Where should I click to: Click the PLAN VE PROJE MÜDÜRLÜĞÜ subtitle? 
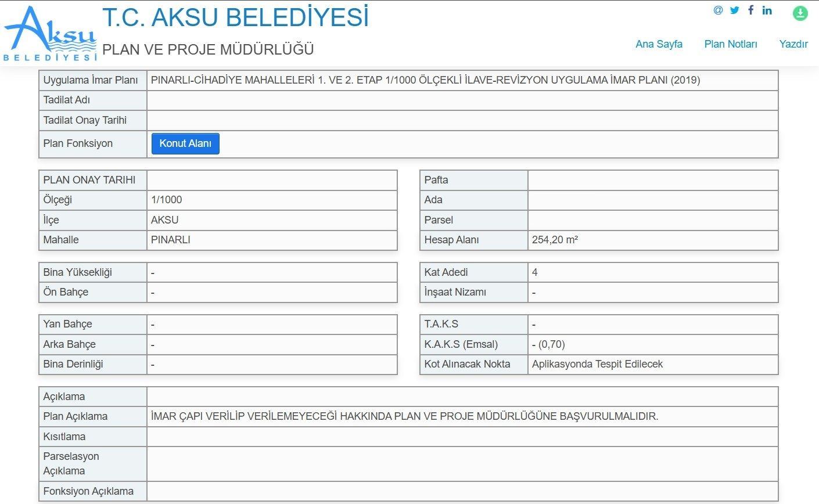[x=208, y=50]
